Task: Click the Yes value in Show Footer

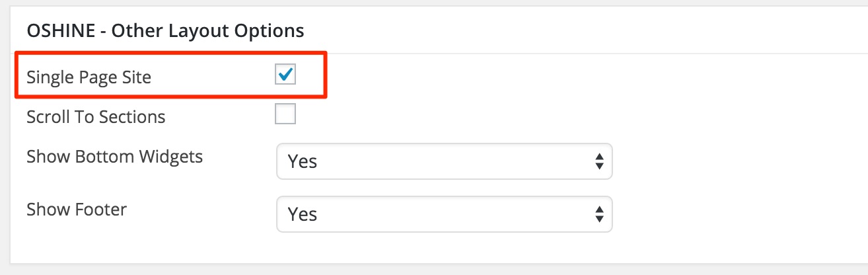Action: pos(303,215)
